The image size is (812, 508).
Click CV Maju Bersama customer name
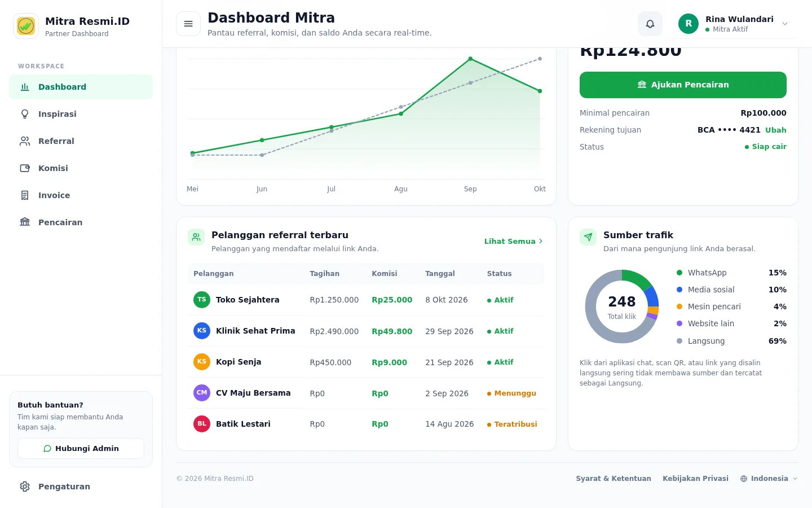point(253,393)
